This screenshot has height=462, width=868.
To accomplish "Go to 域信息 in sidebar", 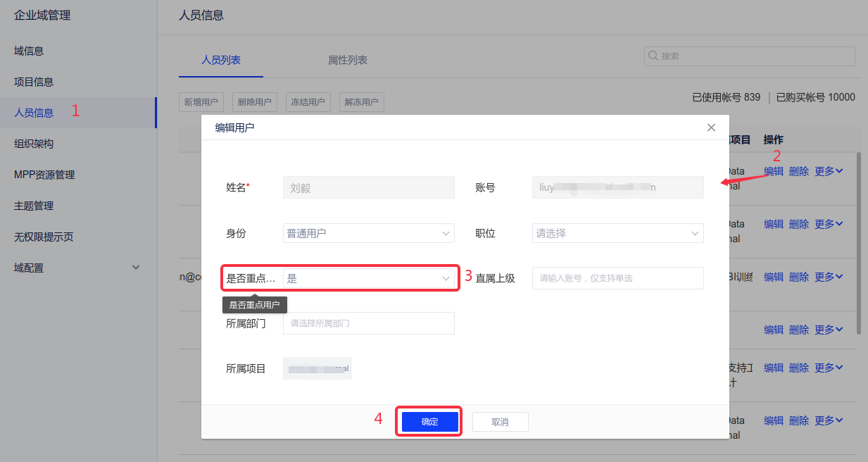I will coord(29,51).
